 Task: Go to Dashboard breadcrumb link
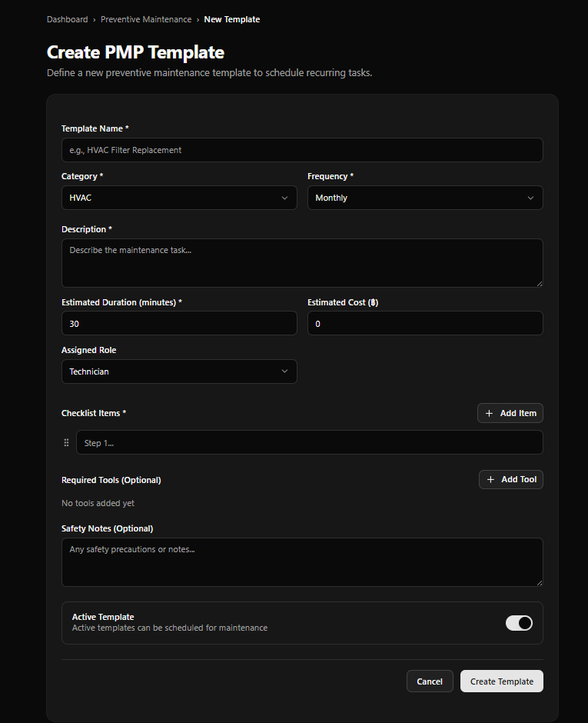(x=68, y=19)
